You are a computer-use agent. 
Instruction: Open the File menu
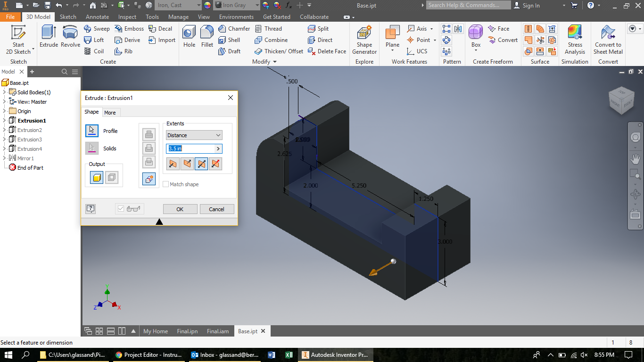[x=10, y=17]
